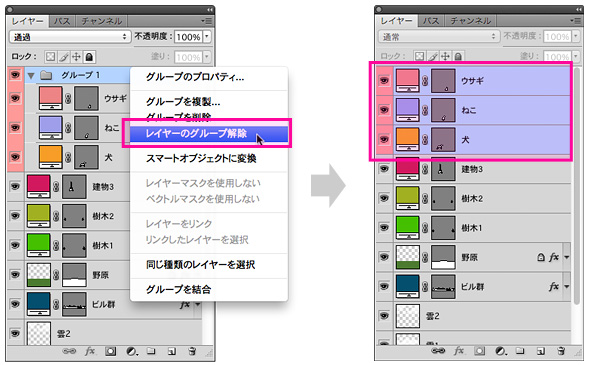The image size is (590, 365).
Task: Add layer mask via right panel footer
Action: pos(479,351)
